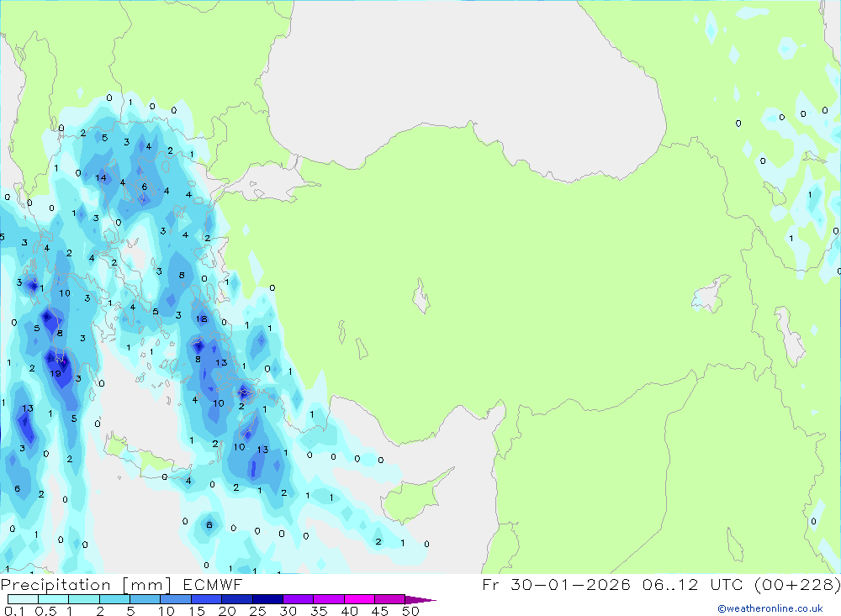The width and height of the screenshot is (841, 616).
Task: Click the '40' legend scale label
Action: 349,611
